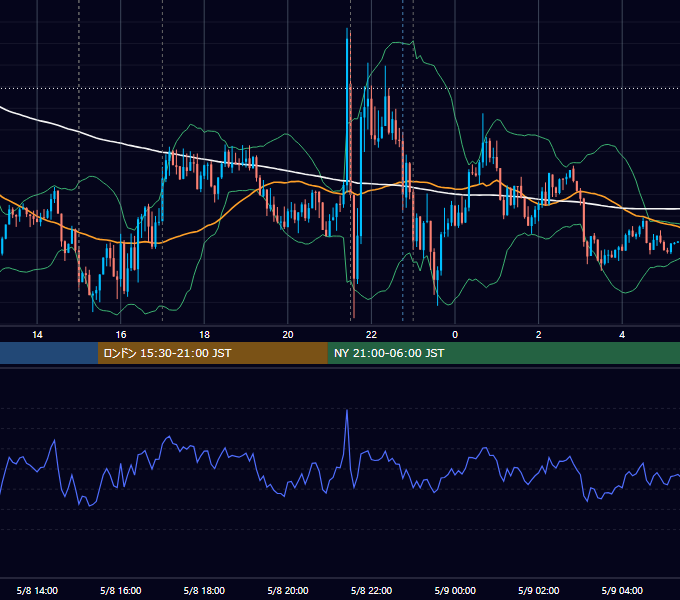Screen dimensions: 680x600
Task: Click the 16 hour label on chart axis
Action: pyautogui.click(x=121, y=334)
